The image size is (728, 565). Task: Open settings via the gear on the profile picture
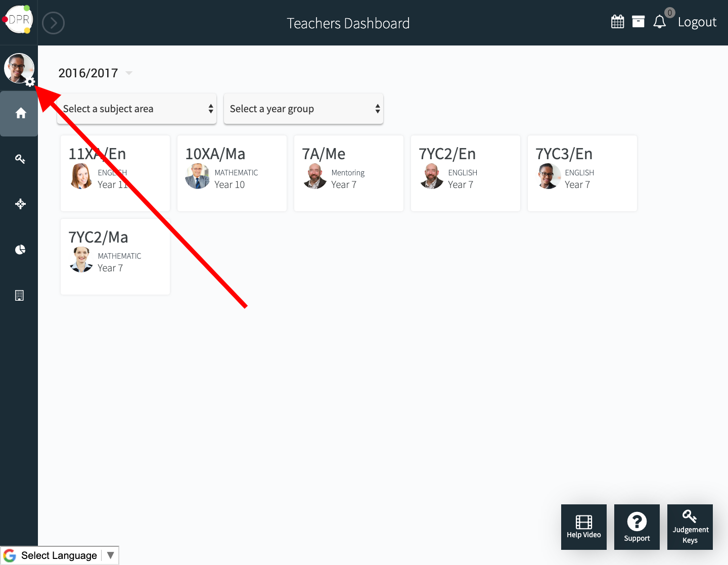[x=30, y=81]
